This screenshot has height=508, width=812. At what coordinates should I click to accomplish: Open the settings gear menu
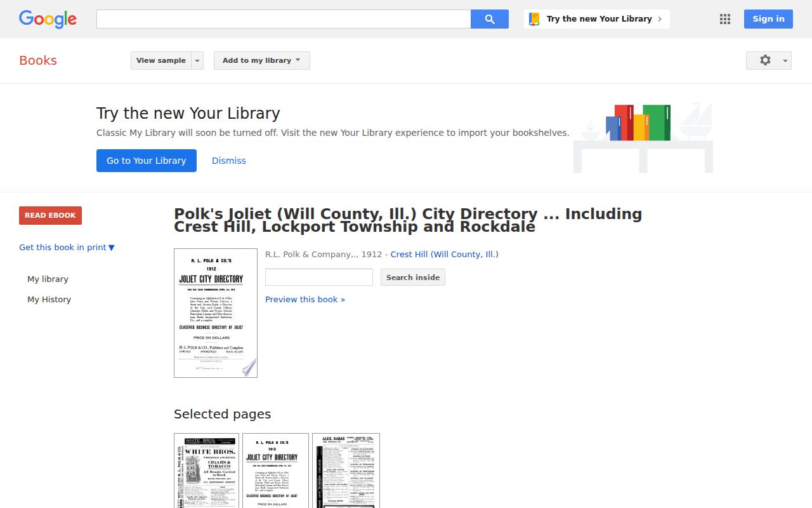769,60
